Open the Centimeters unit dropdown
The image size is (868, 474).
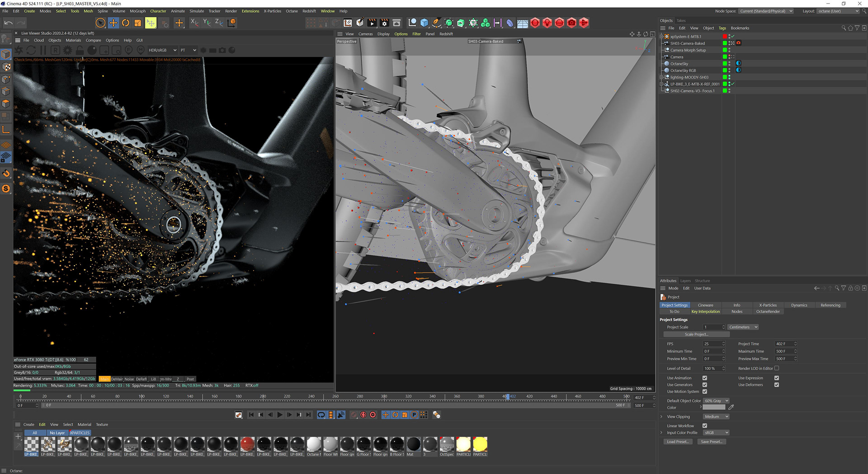(x=743, y=327)
